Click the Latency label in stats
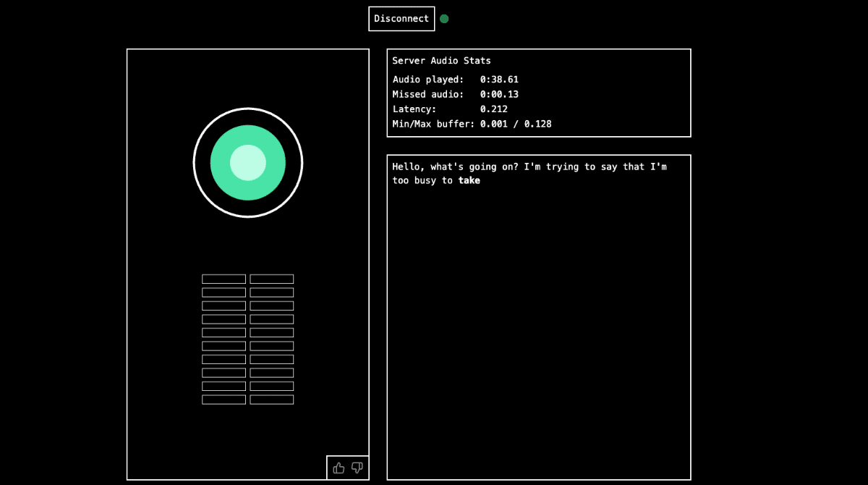 pos(414,109)
